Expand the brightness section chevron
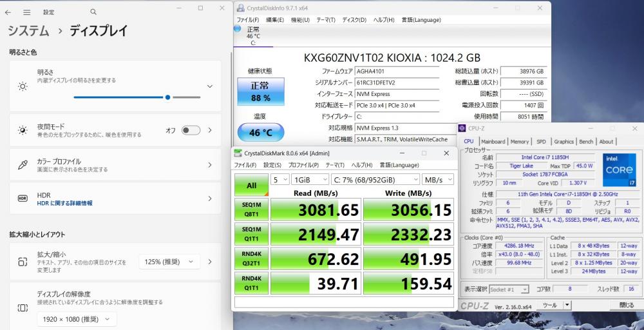 click(210, 86)
